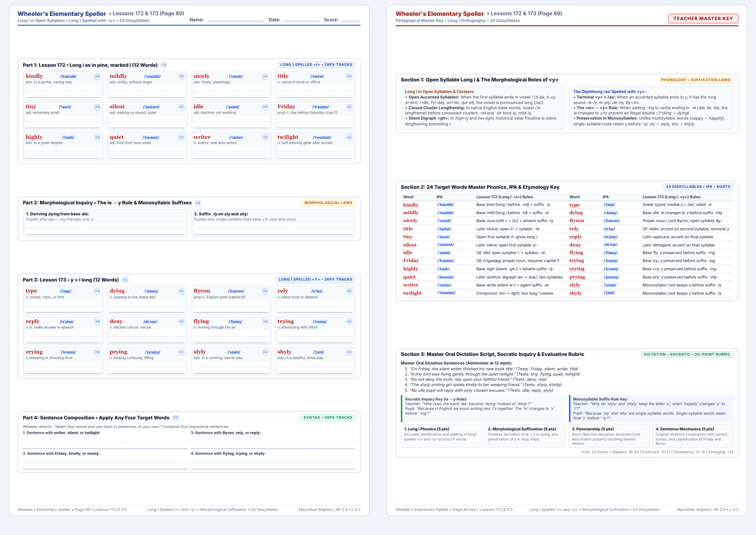Play audio for the word nicely
This screenshot has width=756, height=535.
pyautogui.click(x=266, y=77)
